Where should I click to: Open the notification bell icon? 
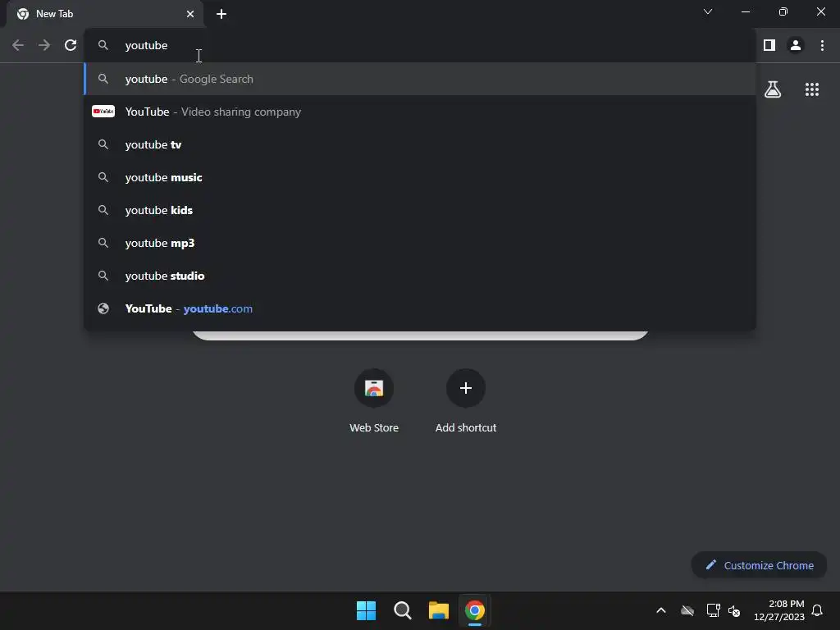[817, 610]
